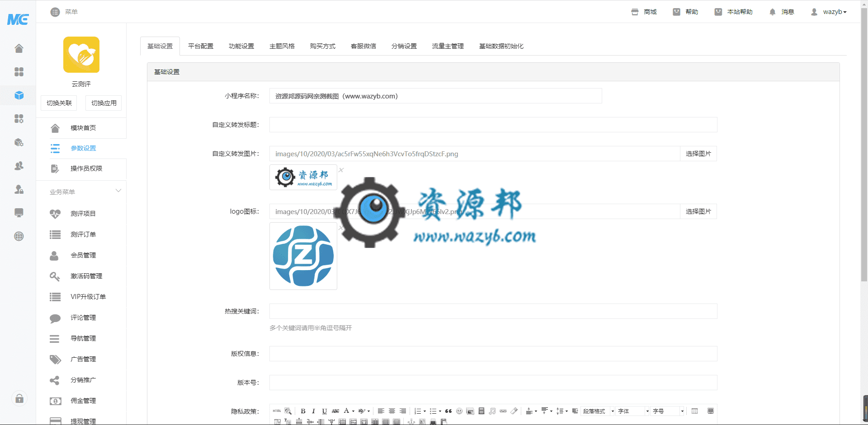Image resolution: width=868 pixels, height=425 pixels.
Task: Insert image via editor toolbar
Action: tap(470, 411)
